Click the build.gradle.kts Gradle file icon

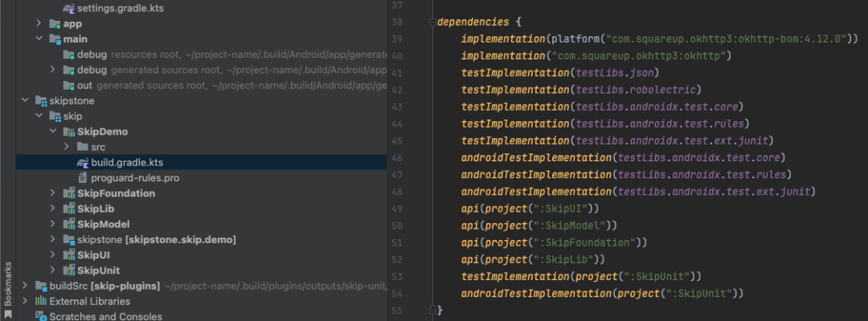click(x=82, y=162)
